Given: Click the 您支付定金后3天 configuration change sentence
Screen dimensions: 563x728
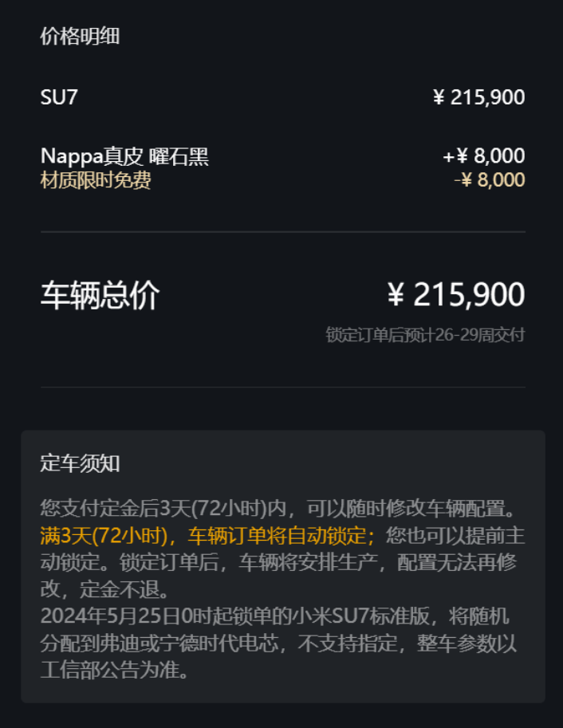Looking at the screenshot, I should tap(278, 509).
